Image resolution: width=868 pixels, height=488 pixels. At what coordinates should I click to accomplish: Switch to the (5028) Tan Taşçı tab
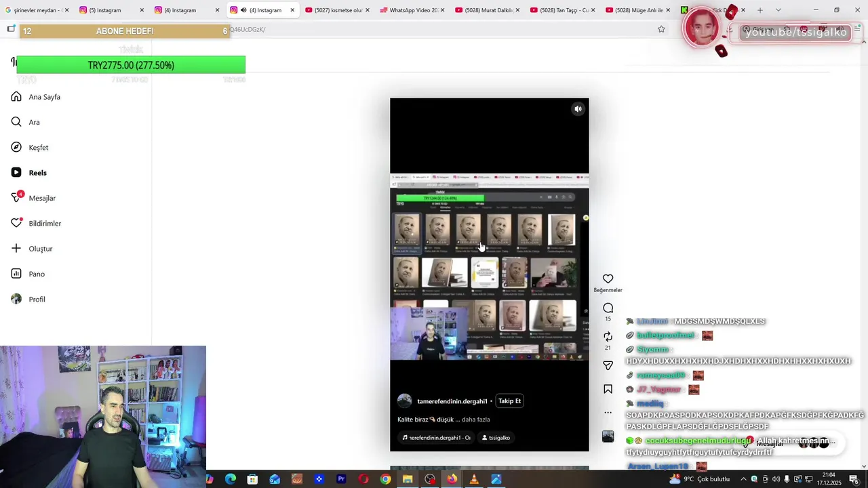pos(564,10)
